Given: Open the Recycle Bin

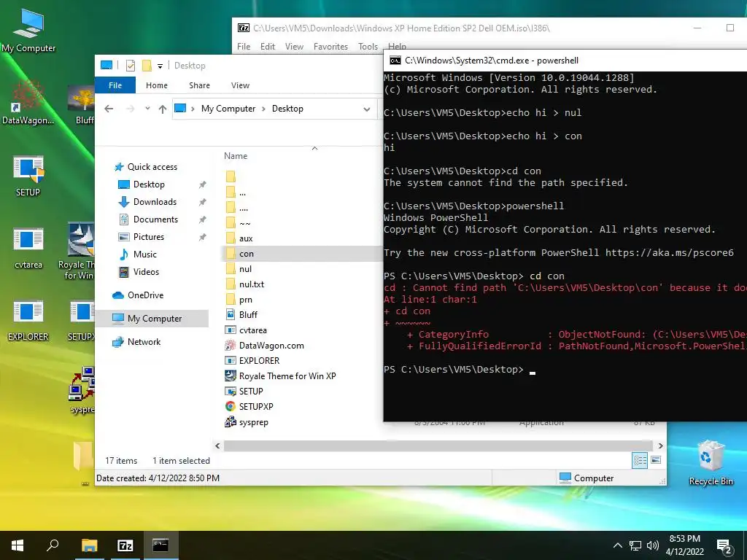Looking at the screenshot, I should pyautogui.click(x=711, y=463).
